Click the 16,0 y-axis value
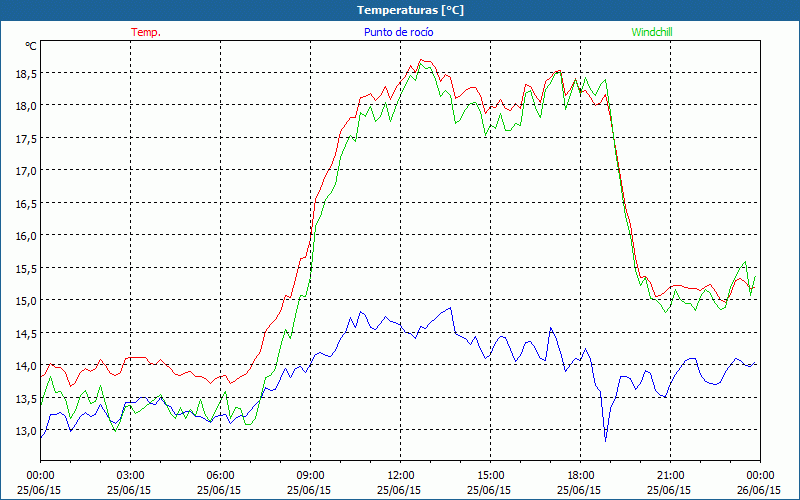 (26, 236)
